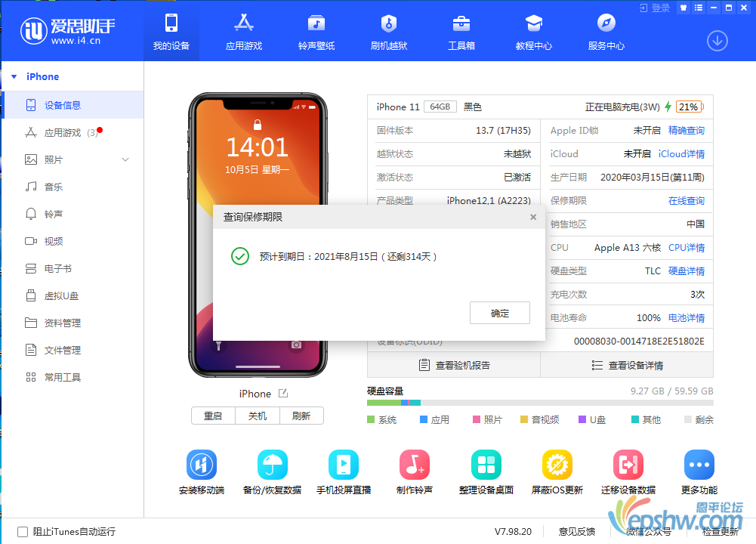Click the skin shirt icon in title bar
Screen dimensions: 756x544
point(683,8)
